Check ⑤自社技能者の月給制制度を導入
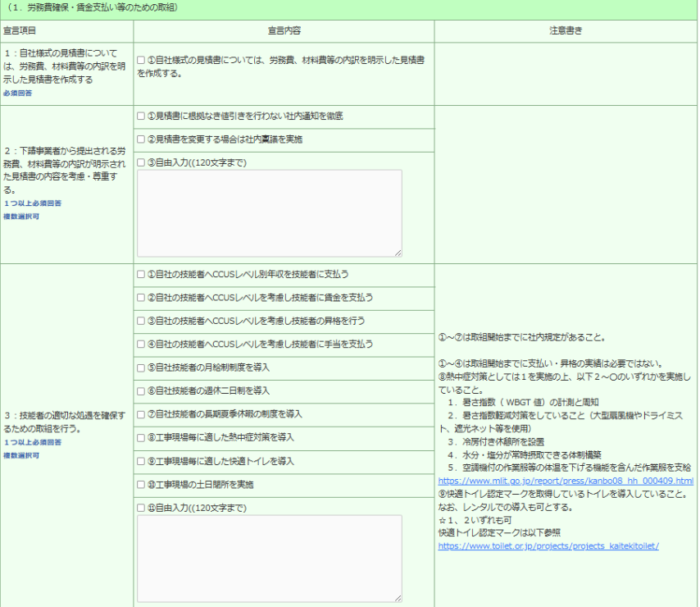The height and width of the screenshot is (607, 700). pos(142,367)
